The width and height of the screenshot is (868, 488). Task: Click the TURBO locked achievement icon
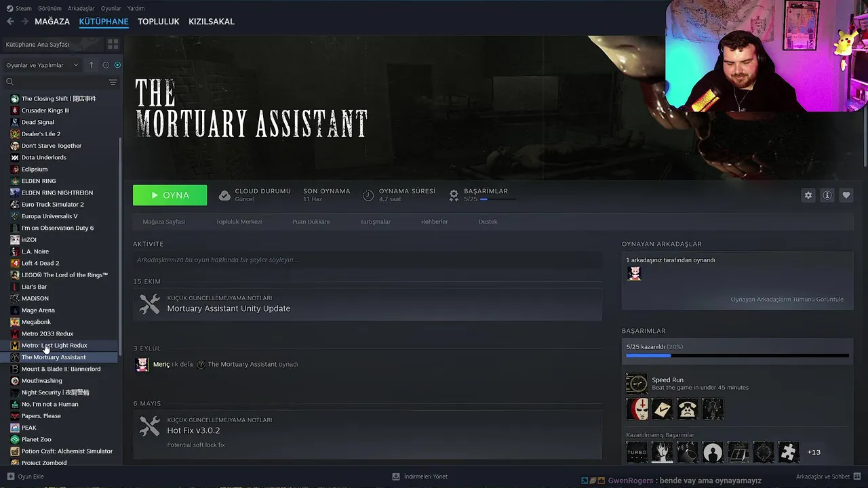[637, 452]
